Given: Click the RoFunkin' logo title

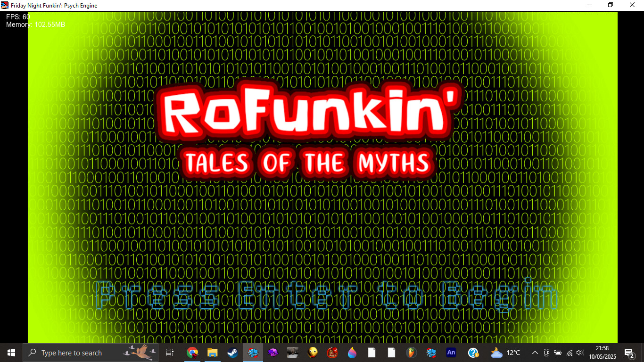Looking at the screenshot, I should 308,111.
